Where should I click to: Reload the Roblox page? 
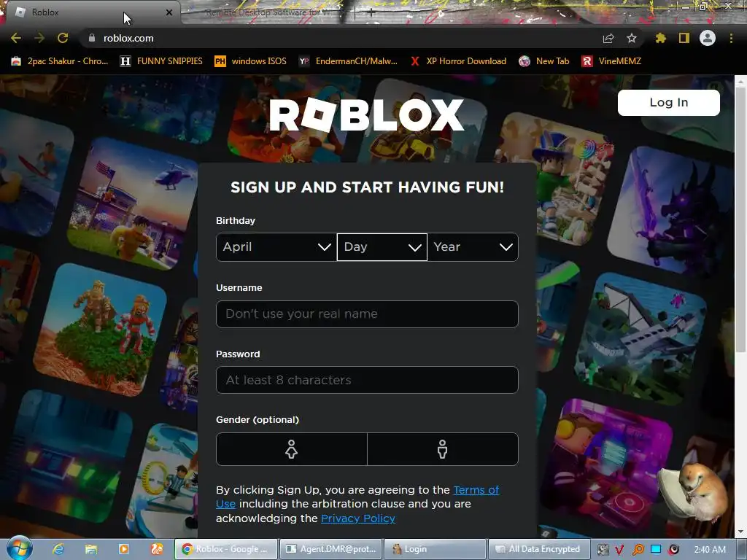click(63, 38)
